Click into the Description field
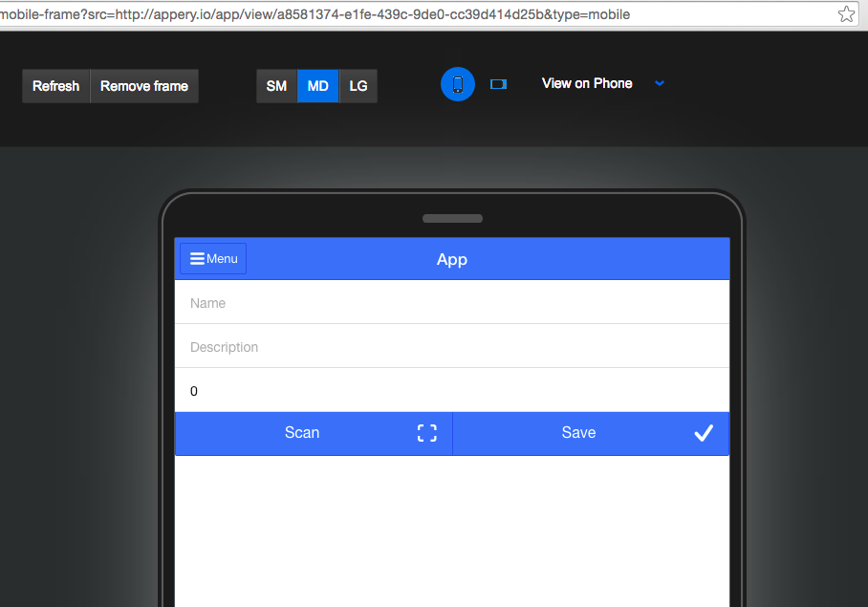 [x=451, y=347]
